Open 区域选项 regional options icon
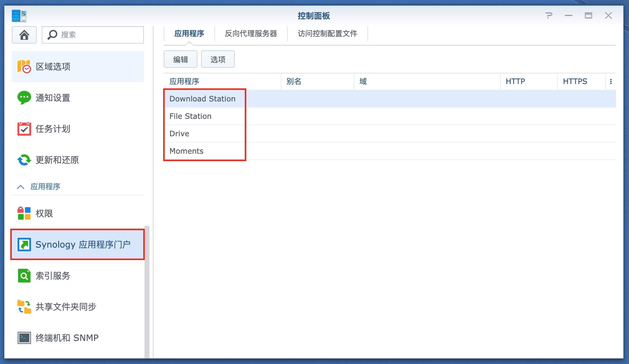The width and height of the screenshot is (629, 364). tap(24, 67)
